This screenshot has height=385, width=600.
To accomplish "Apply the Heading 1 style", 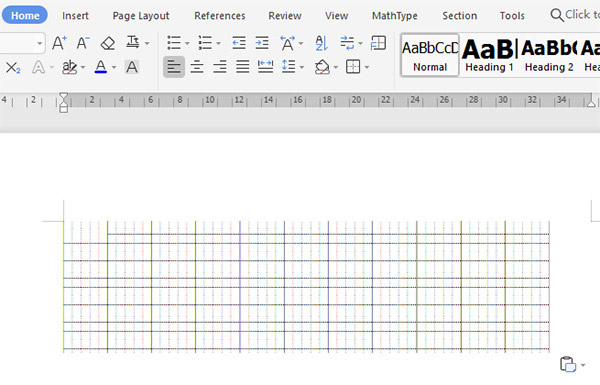I will click(489, 55).
